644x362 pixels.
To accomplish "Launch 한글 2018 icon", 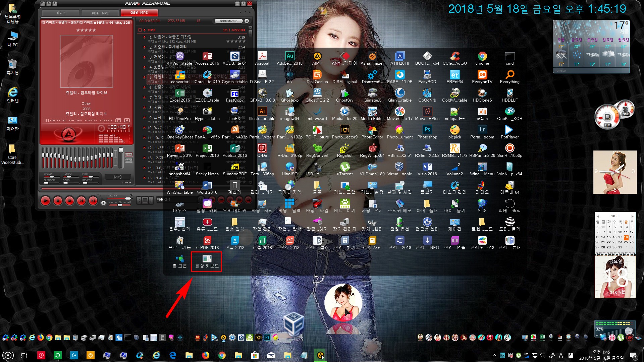I will pyautogui.click(x=234, y=243).
